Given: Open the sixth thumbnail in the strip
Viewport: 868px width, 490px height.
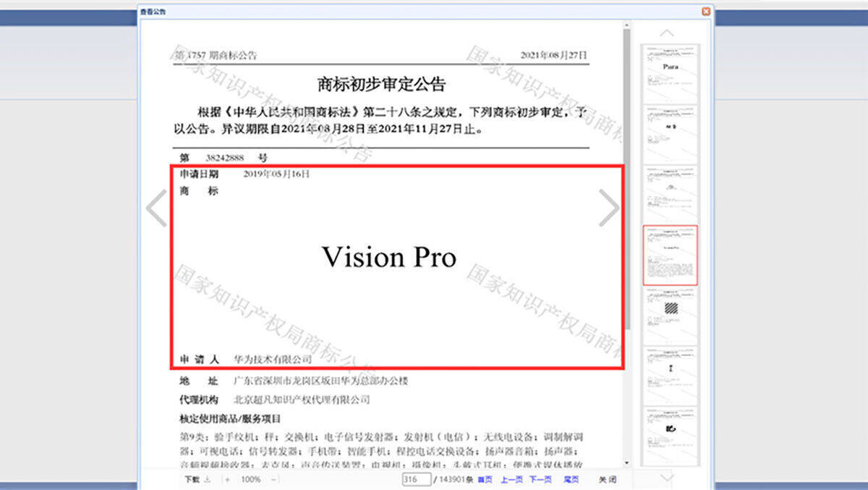Looking at the screenshot, I should point(671,376).
